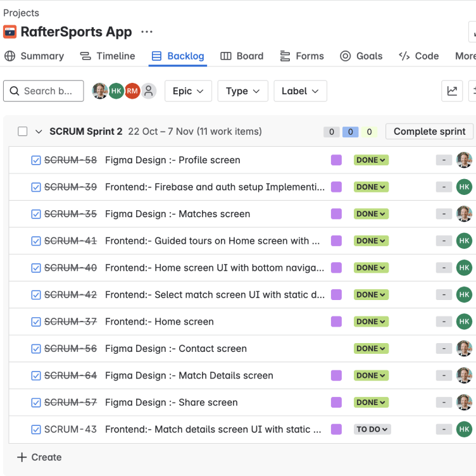The width and height of the screenshot is (476, 476).
Task: Open the sprint insights chart icon
Action: [x=452, y=91]
